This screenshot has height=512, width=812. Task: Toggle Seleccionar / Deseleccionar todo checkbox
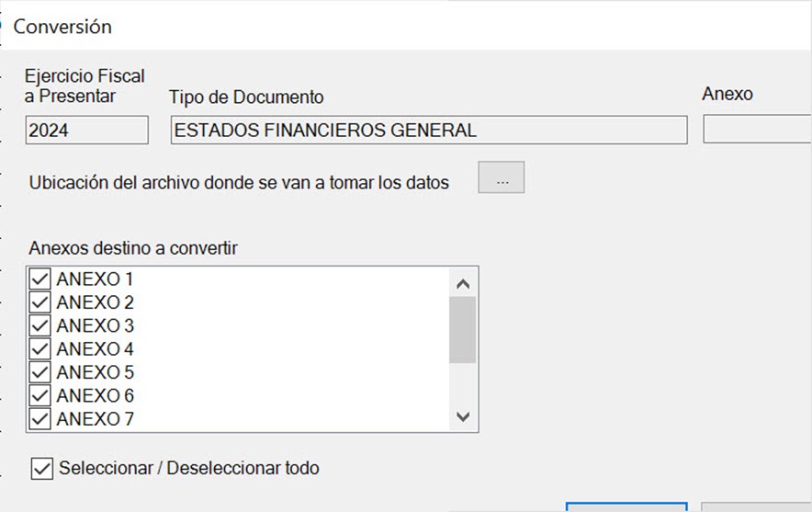click(42, 469)
